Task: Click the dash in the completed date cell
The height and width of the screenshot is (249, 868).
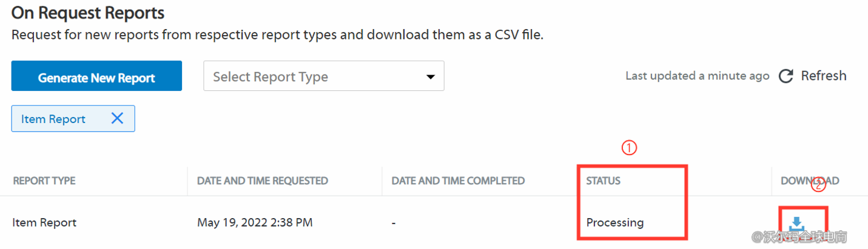Action: tap(394, 223)
